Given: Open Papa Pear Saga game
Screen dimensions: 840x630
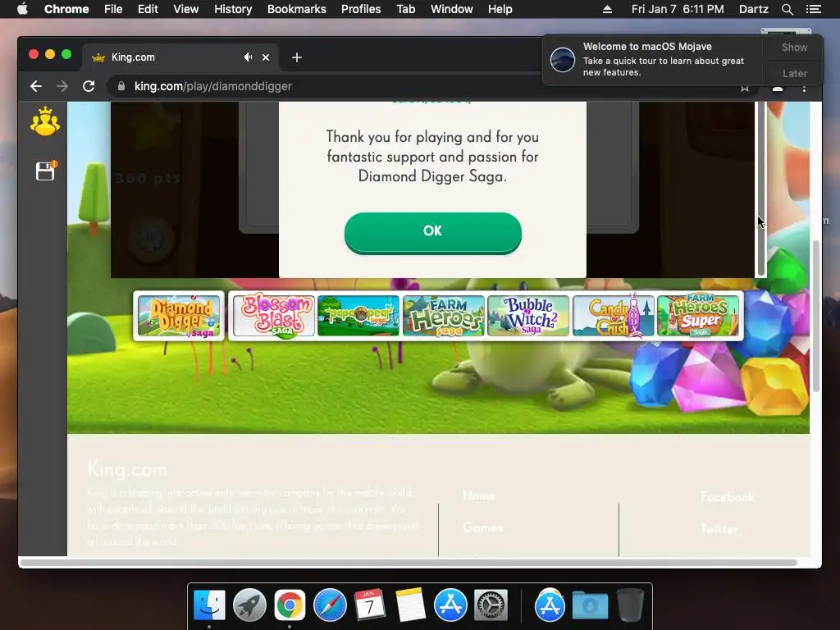Looking at the screenshot, I should [x=358, y=316].
